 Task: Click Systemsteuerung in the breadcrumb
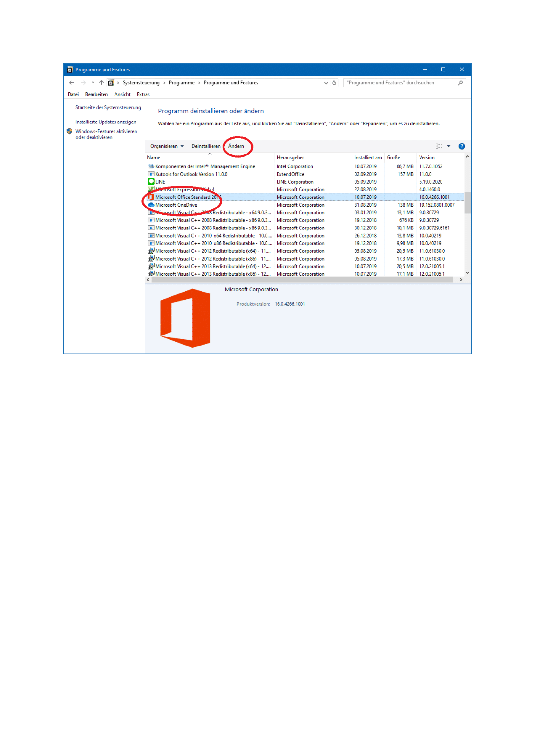[141, 83]
